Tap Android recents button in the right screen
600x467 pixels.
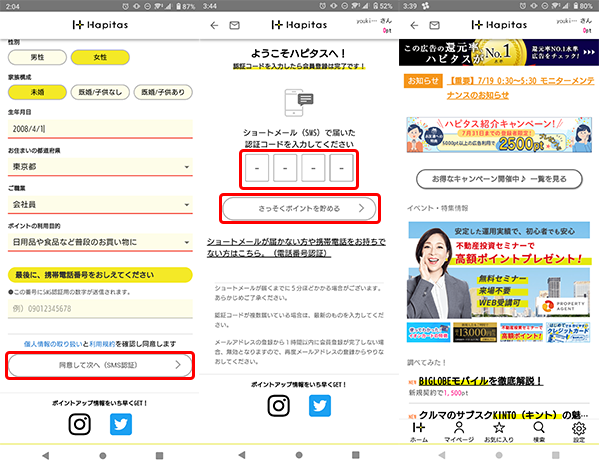[556, 455]
